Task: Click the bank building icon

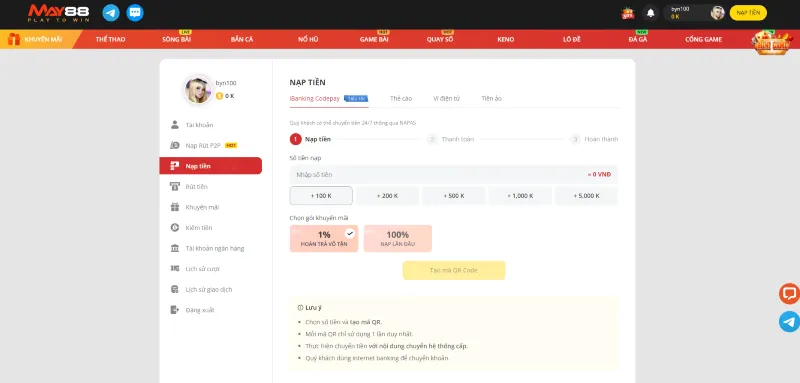Action: 175,248
